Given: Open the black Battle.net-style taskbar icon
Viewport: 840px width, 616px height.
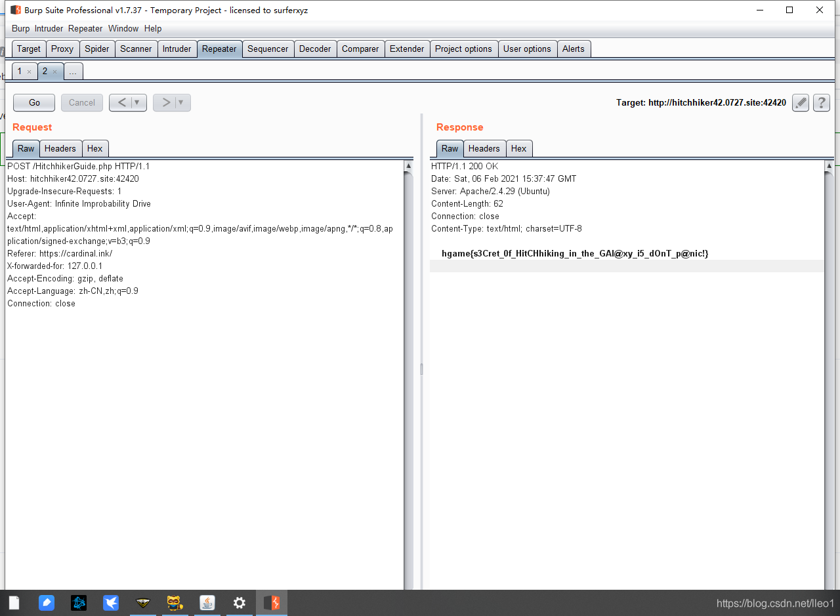Looking at the screenshot, I should pyautogui.click(x=79, y=602).
